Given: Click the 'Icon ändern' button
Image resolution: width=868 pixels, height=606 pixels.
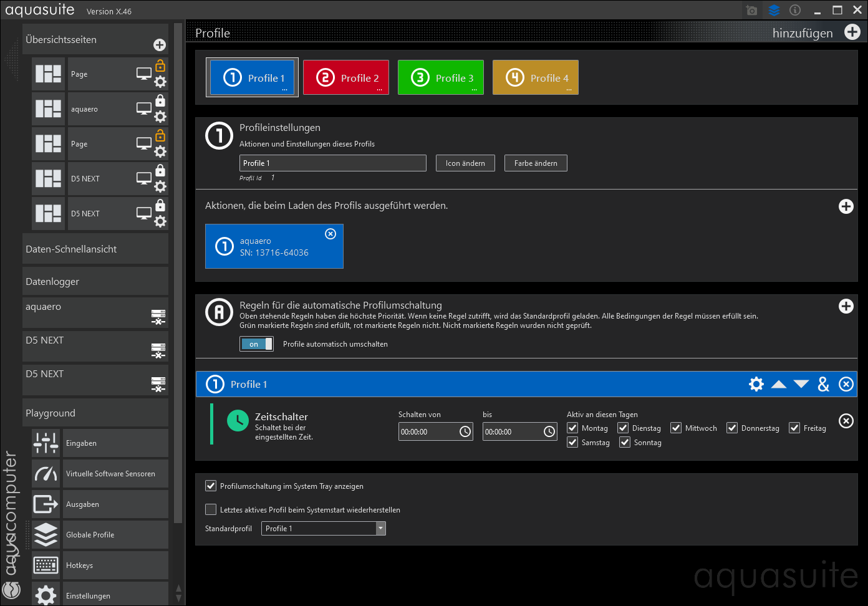Looking at the screenshot, I should 465,163.
